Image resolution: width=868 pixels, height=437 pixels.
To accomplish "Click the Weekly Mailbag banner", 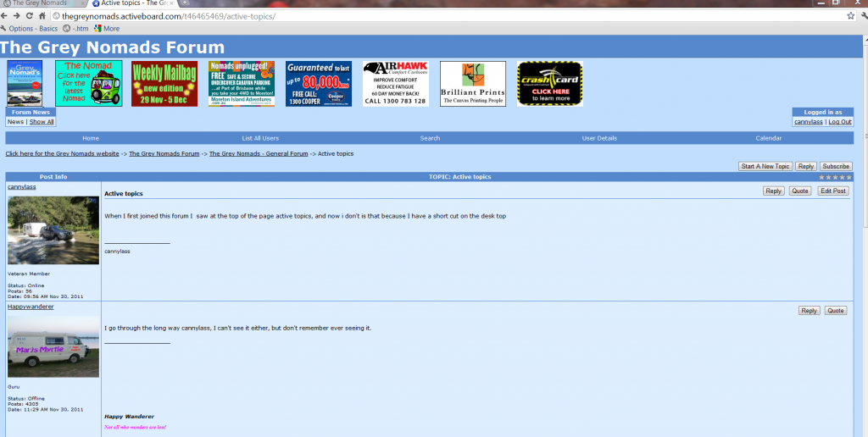I will [x=164, y=84].
